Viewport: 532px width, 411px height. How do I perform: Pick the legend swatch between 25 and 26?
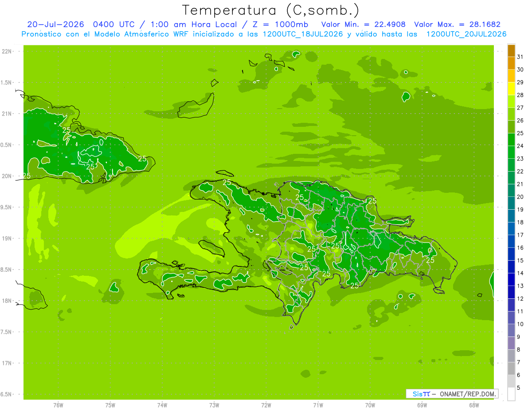click(511, 127)
